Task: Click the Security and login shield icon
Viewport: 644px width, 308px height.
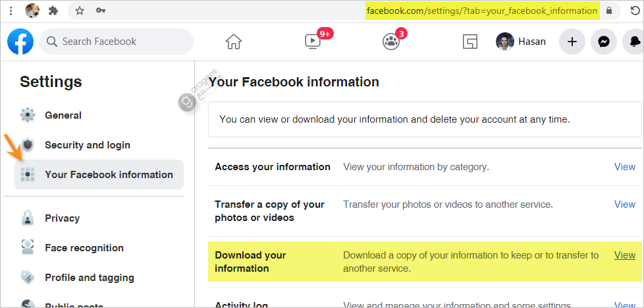Action: (x=28, y=144)
